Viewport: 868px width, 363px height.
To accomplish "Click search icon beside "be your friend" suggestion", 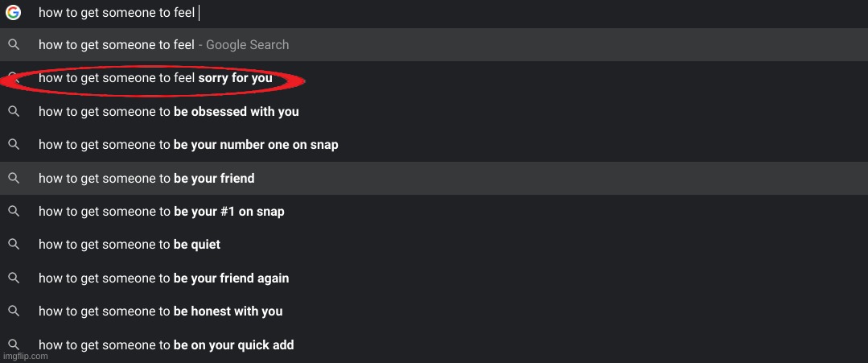I will [x=14, y=178].
